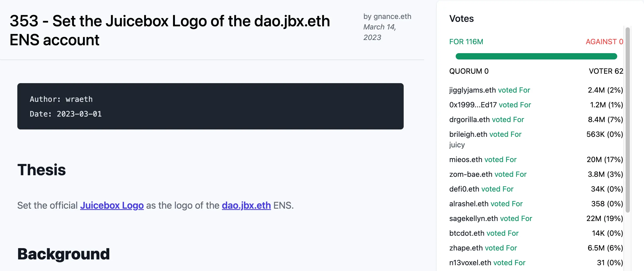The height and width of the screenshot is (271, 644).
Task: Open zhape.eth voter entry
Action: pyautogui.click(x=466, y=248)
